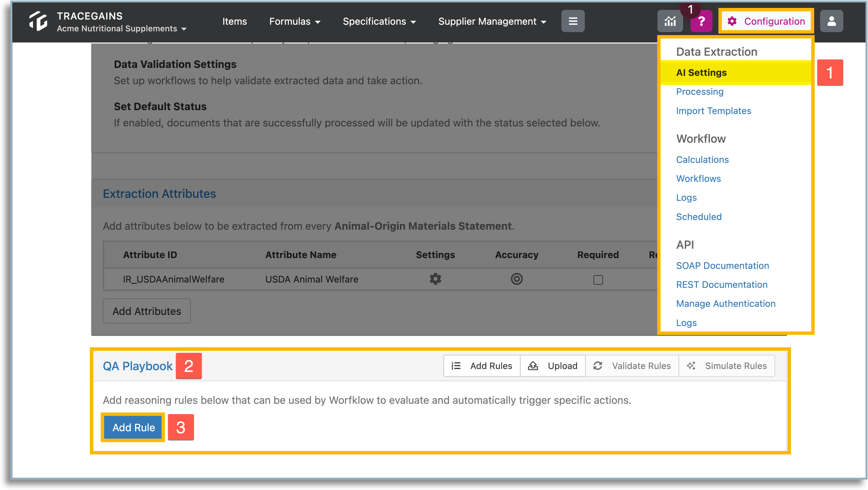868x490 pixels.
Task: Click the Attribute ID column header
Action: tap(150, 255)
